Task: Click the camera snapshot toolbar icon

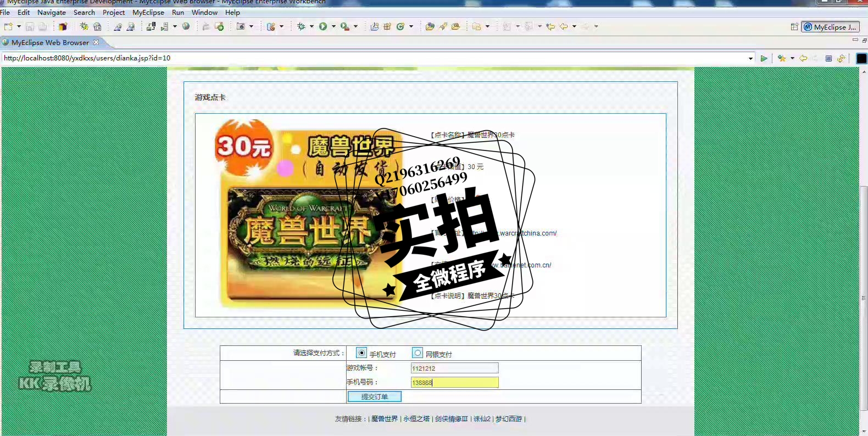Action: pos(241,26)
